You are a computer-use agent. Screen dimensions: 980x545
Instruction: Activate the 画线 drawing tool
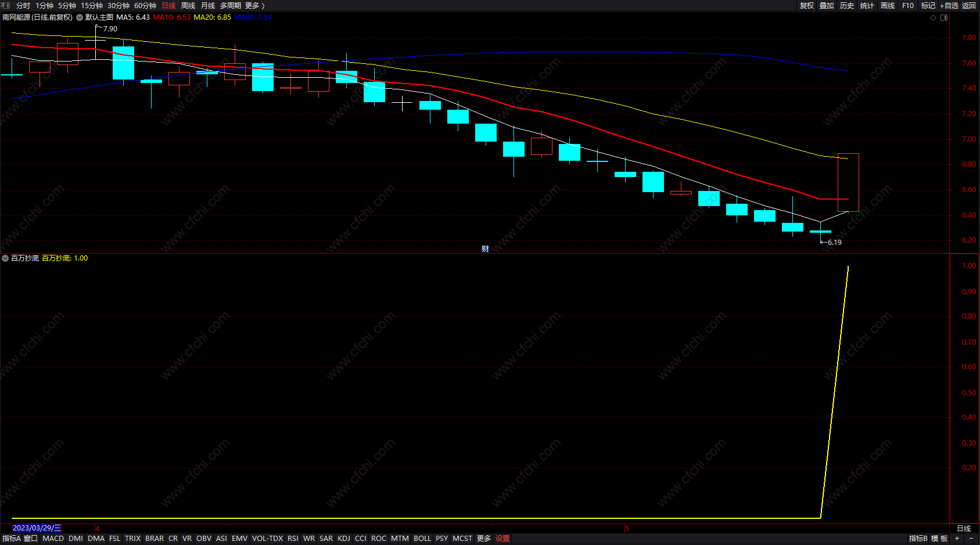click(888, 6)
